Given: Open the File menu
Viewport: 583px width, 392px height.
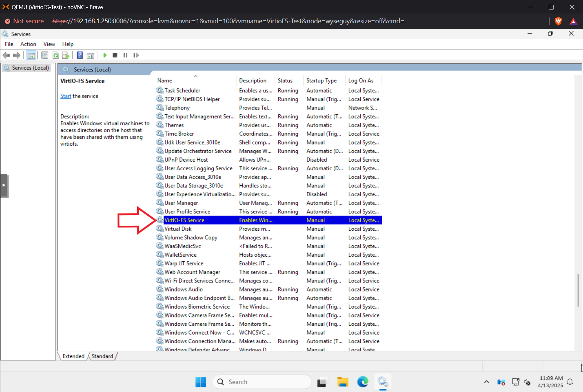Looking at the screenshot, I should tap(9, 44).
